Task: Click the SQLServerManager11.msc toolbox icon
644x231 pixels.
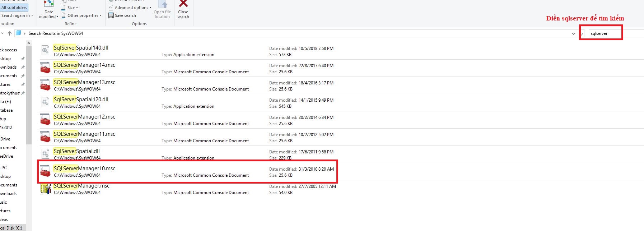Action: click(45, 137)
